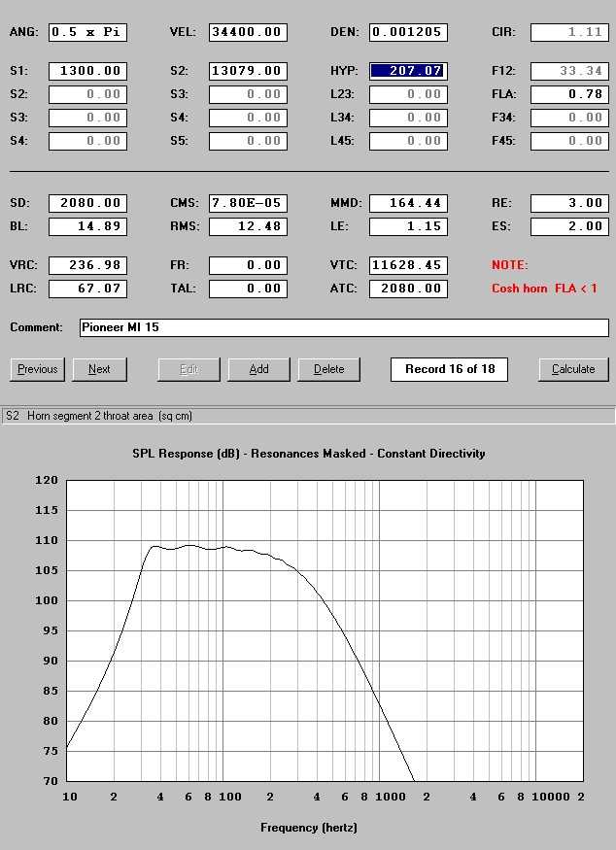616x850 pixels.
Task: Click the CIR field showing 1.11
Action: 569,32
